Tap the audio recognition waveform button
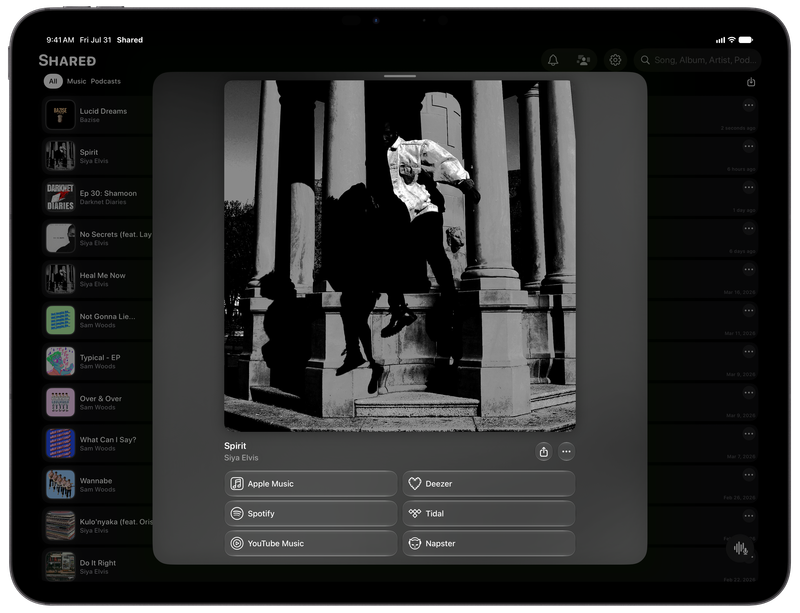The height and width of the screenshot is (613, 800). (740, 549)
